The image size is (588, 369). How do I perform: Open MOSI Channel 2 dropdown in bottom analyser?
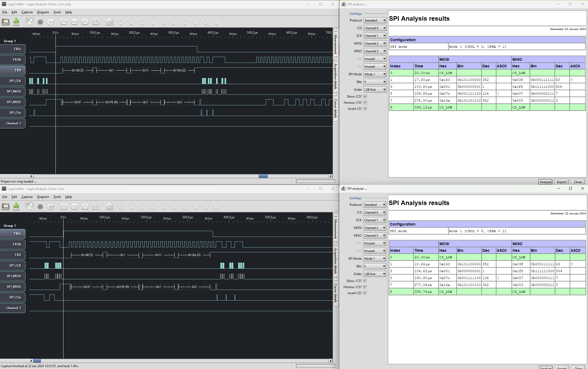375,228
